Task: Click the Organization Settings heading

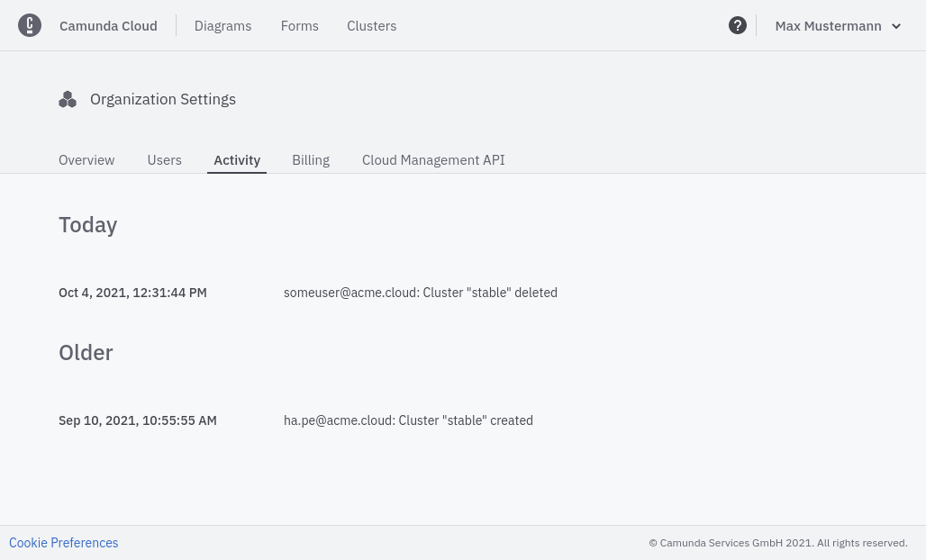Action: pos(163,99)
